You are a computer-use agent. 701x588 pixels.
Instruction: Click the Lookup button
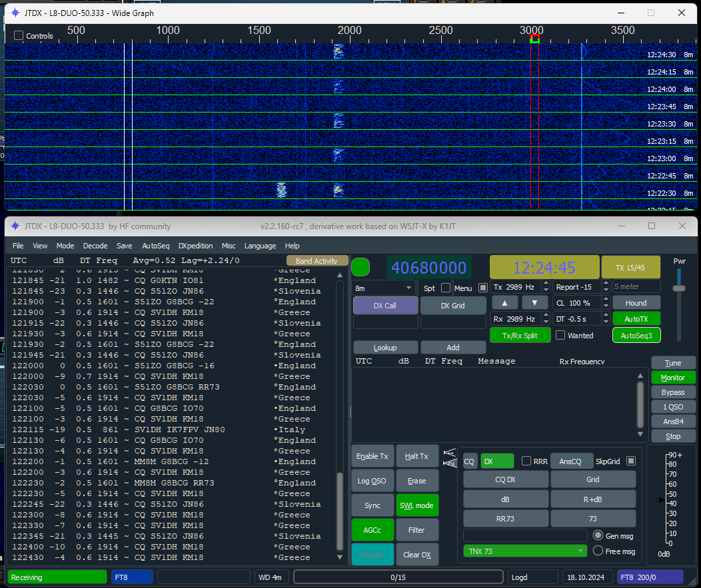385,347
